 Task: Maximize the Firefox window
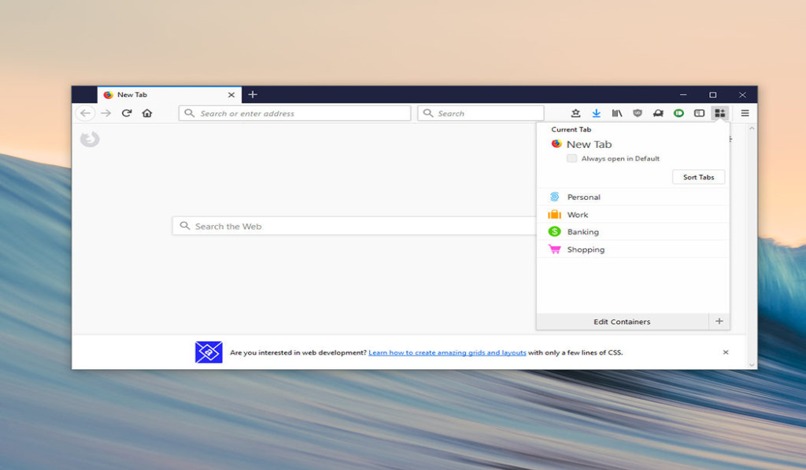[x=713, y=95]
